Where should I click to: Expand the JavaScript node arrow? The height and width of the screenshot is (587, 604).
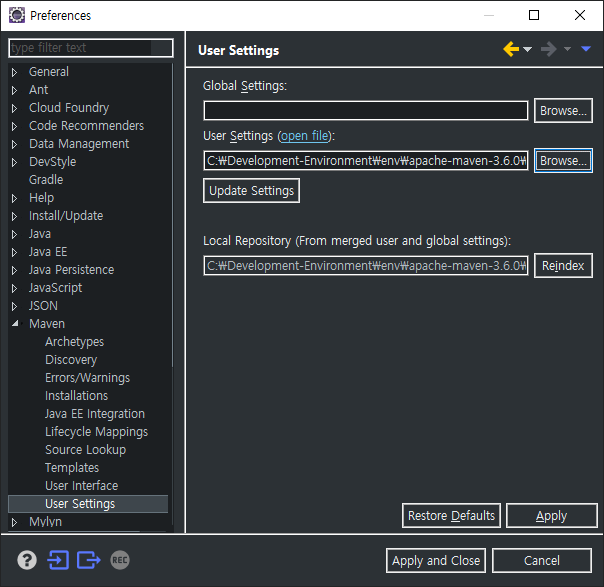(x=15, y=288)
